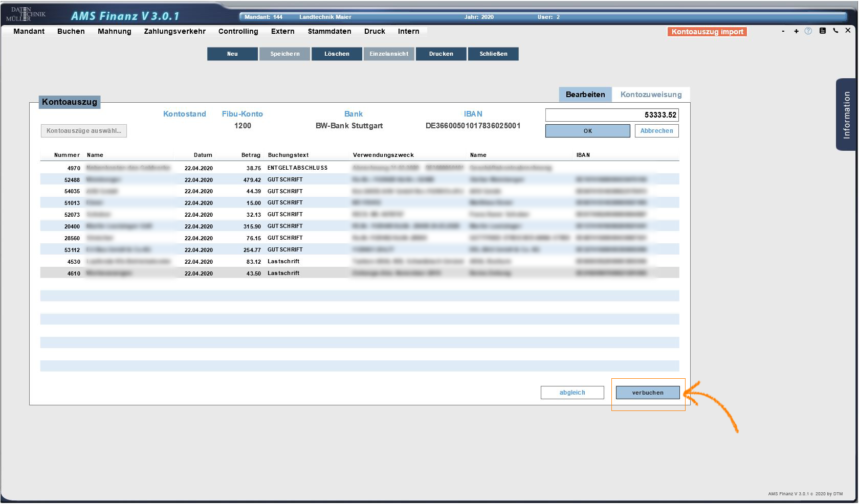
Task: Click the Abbrechen button
Action: point(656,131)
